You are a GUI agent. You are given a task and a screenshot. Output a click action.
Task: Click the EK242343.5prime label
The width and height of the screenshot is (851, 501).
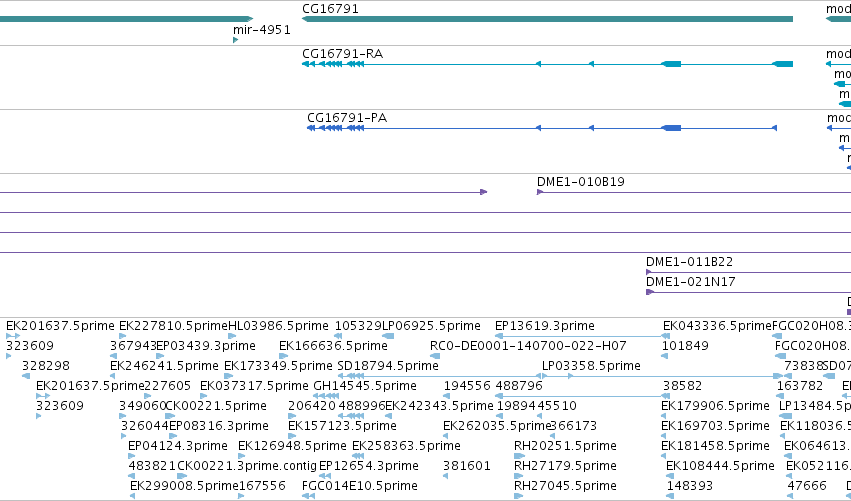[439, 406]
